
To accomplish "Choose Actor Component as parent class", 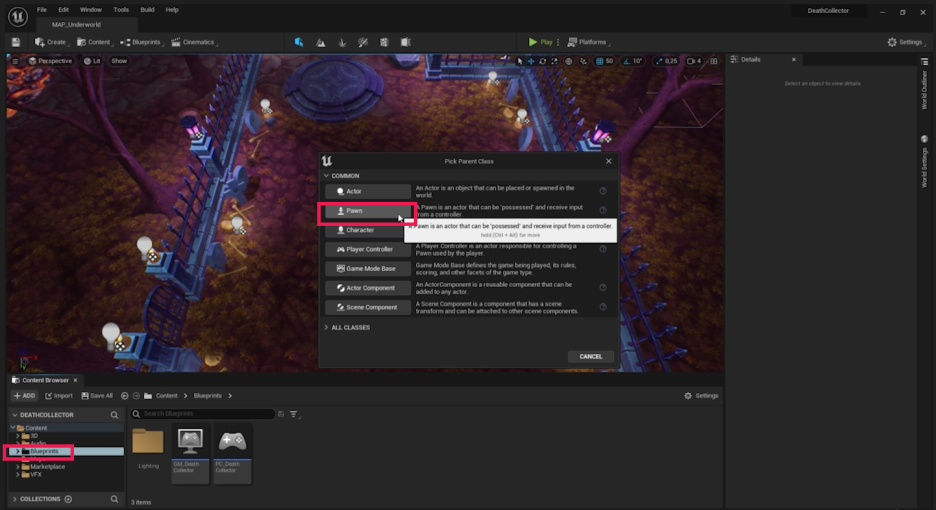I will pyautogui.click(x=368, y=288).
